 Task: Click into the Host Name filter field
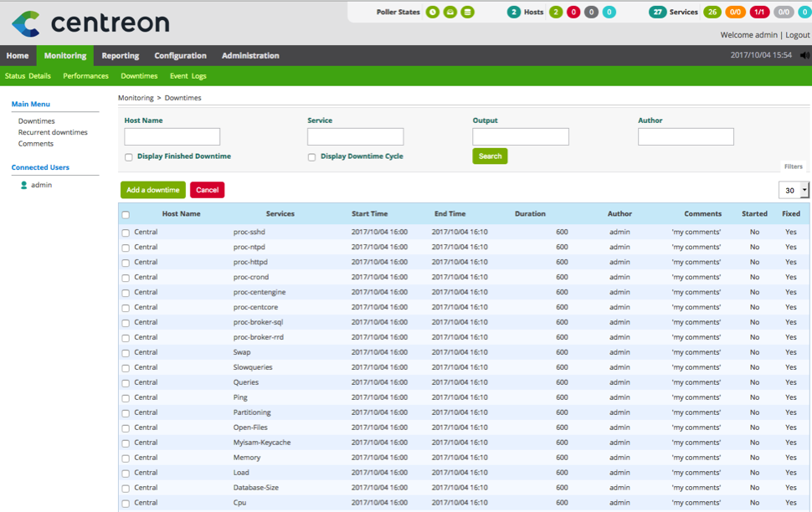(172, 137)
